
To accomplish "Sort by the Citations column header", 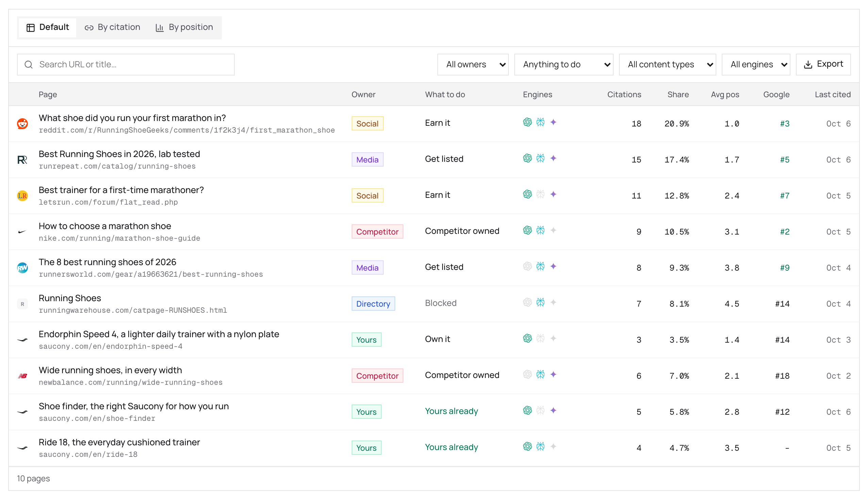I will tap(624, 94).
